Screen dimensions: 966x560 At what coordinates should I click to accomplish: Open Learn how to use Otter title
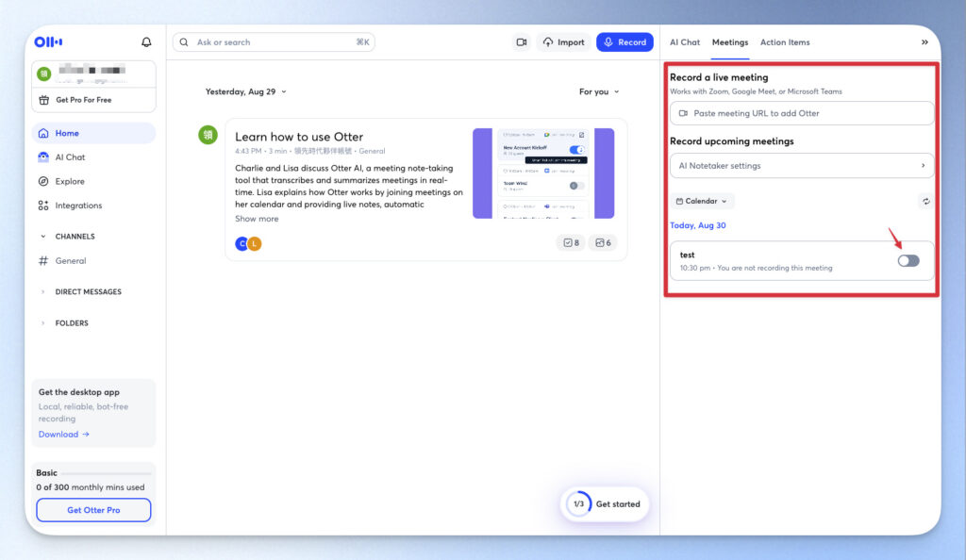coord(299,137)
